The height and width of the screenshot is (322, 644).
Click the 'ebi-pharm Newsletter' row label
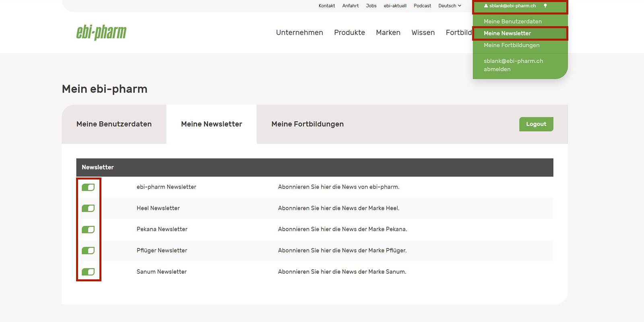pyautogui.click(x=166, y=187)
